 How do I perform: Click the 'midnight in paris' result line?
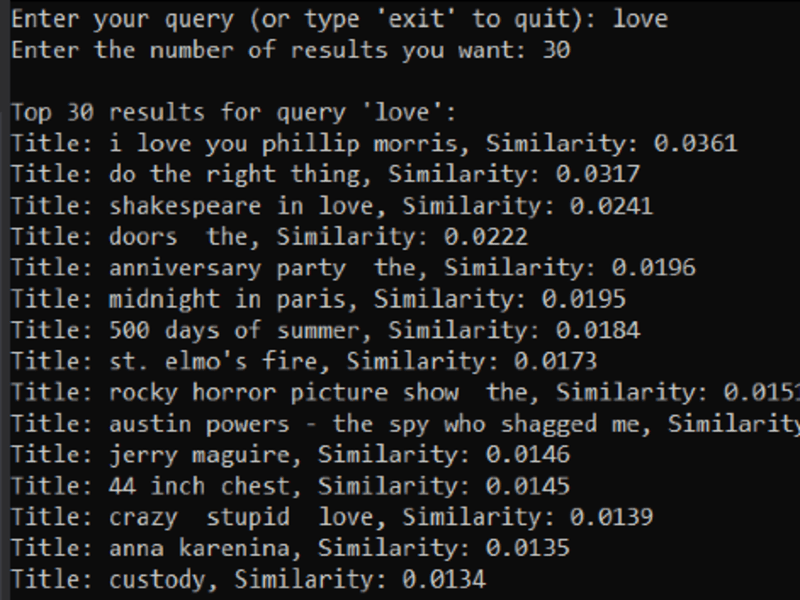(318, 299)
